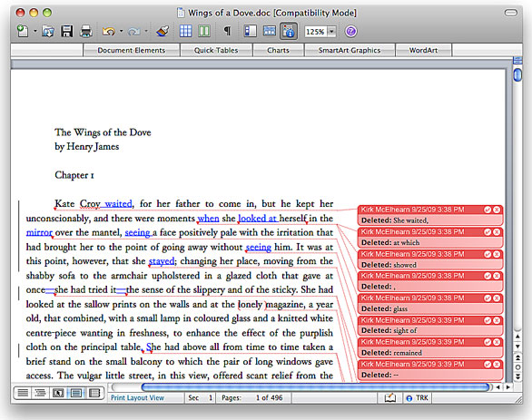Open the Document Elements tab
Viewport: 532px width, 420px height.
pos(132,50)
